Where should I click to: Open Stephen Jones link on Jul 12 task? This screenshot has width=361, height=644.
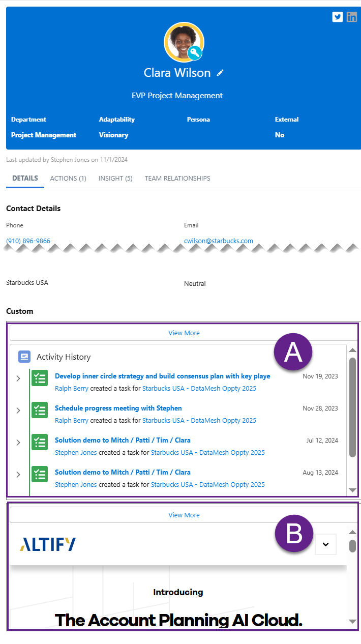(76, 453)
